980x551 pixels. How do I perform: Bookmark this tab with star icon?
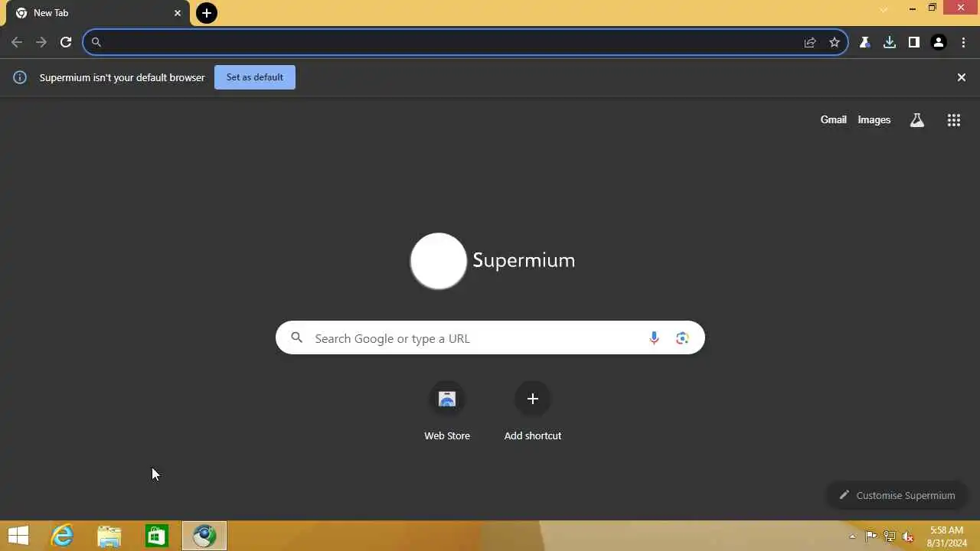tap(835, 42)
